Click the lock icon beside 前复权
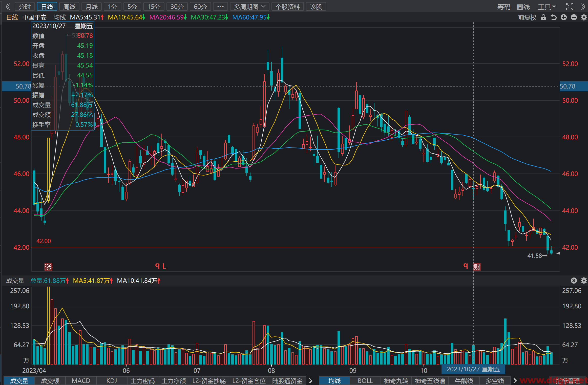Viewport: 588px width, 385px height. click(x=543, y=17)
